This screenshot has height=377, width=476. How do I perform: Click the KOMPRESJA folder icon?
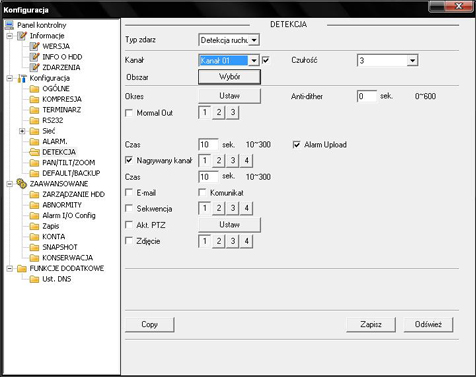click(34, 99)
